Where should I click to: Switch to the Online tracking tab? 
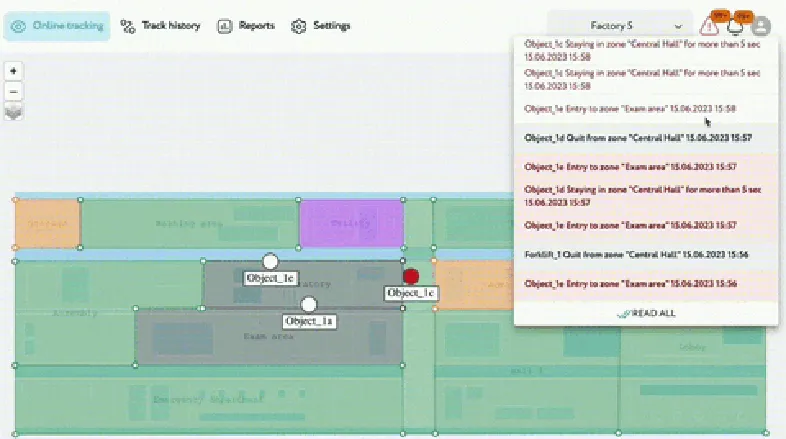(57, 26)
